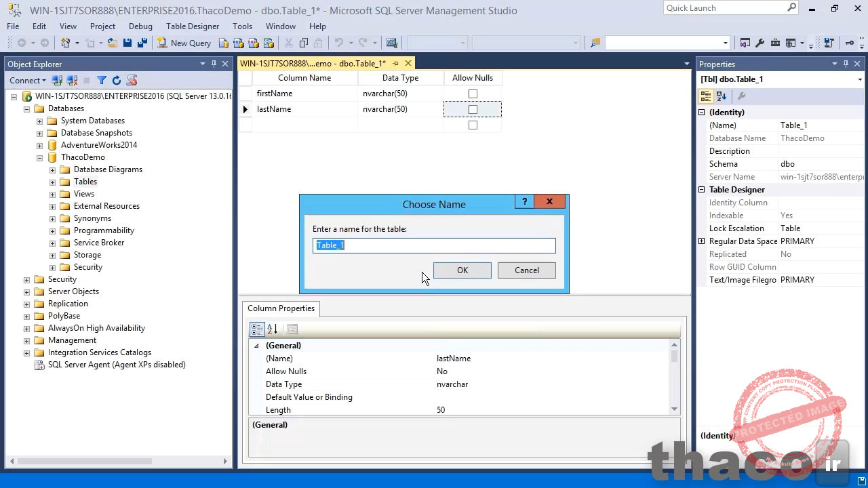Click OK to confirm the table name
Viewport: 868px width, 488px height.
462,270
